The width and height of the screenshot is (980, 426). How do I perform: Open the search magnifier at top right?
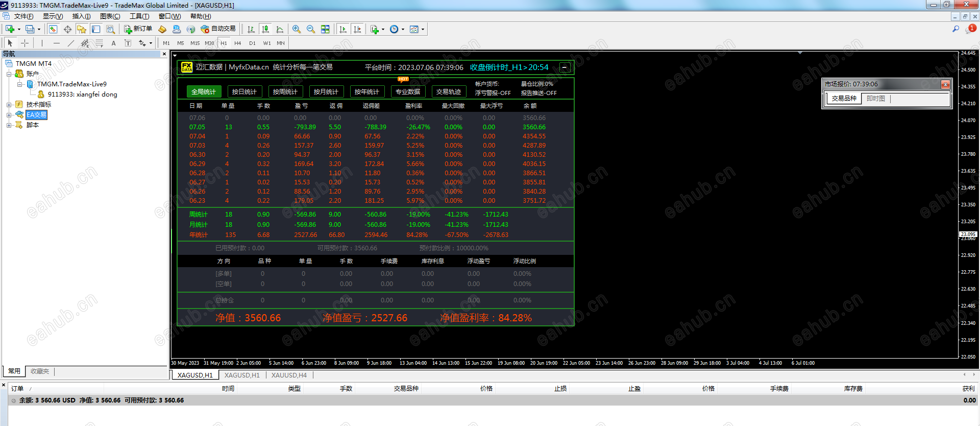[955, 29]
